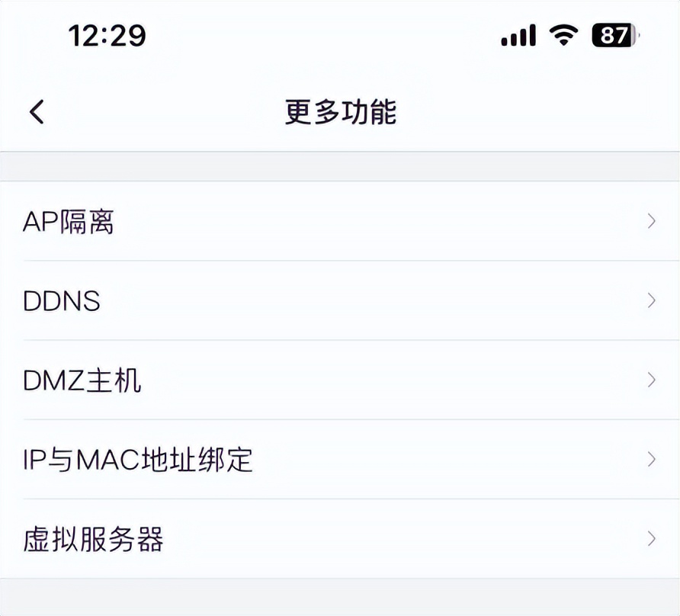Open the DDNS configuration page

coord(62,300)
